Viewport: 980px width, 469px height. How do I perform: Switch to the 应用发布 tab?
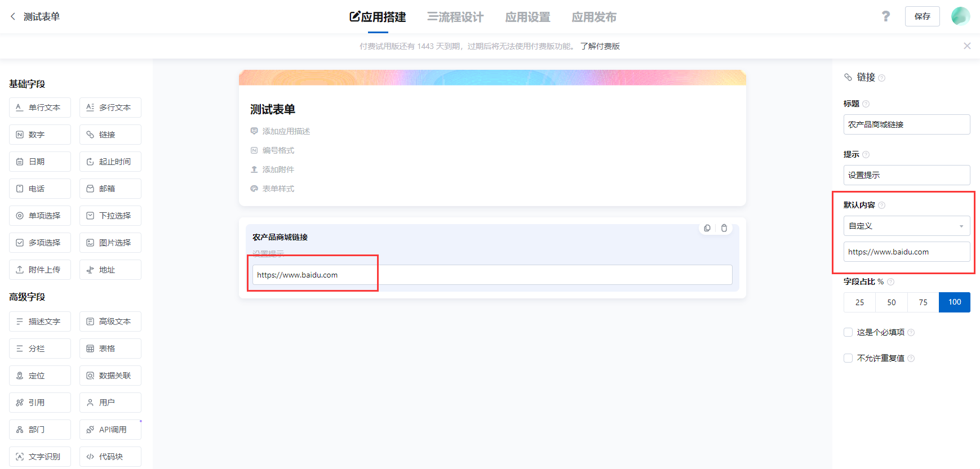click(594, 17)
